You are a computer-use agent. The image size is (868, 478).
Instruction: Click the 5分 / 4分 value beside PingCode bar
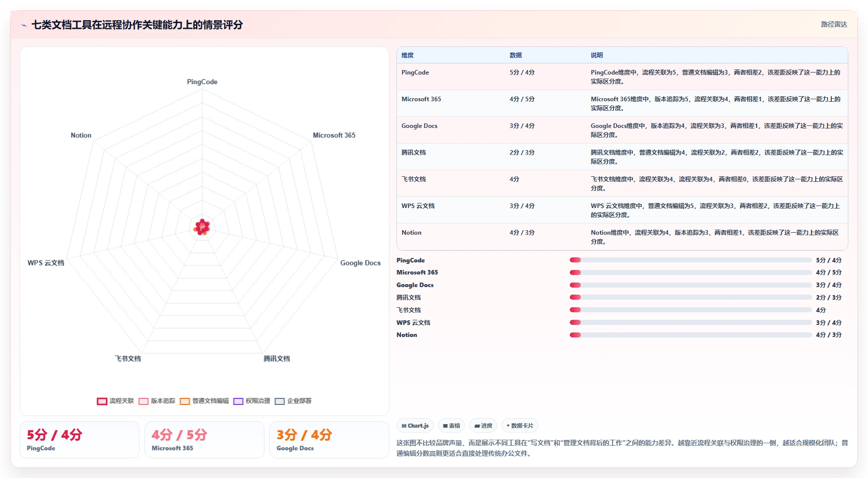tap(829, 260)
